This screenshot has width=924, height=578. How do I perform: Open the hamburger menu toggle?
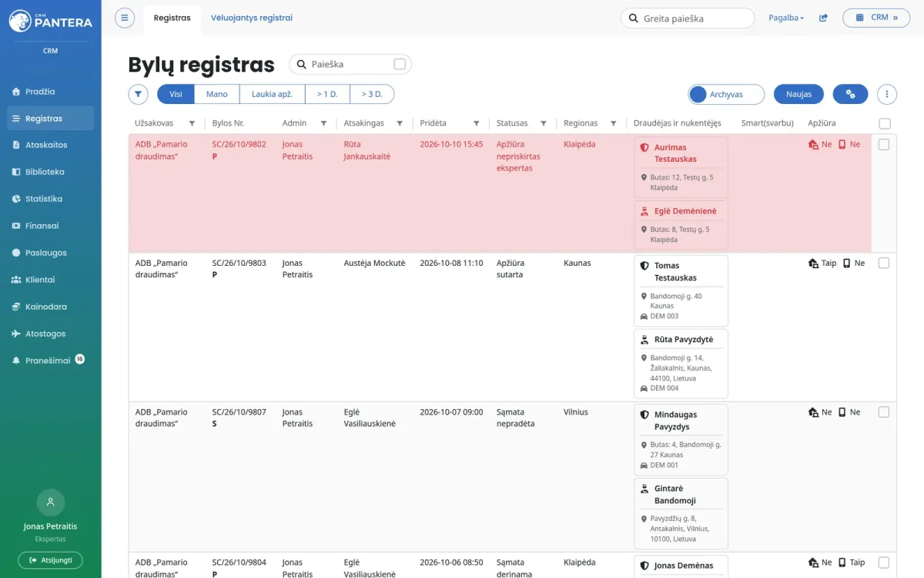click(125, 18)
